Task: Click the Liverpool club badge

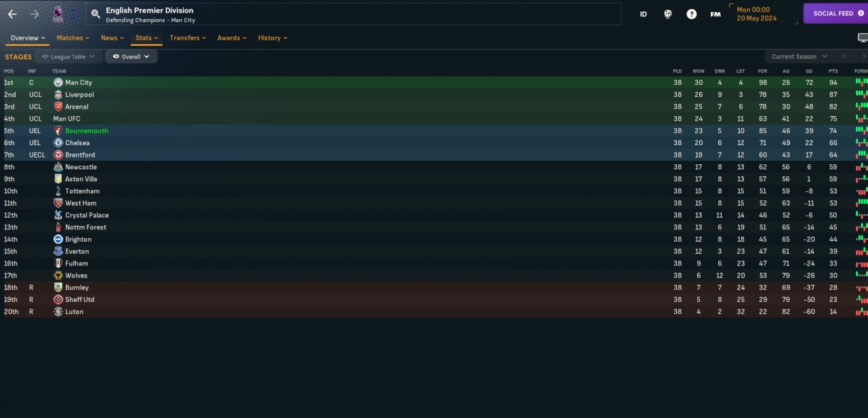Action: [58, 95]
